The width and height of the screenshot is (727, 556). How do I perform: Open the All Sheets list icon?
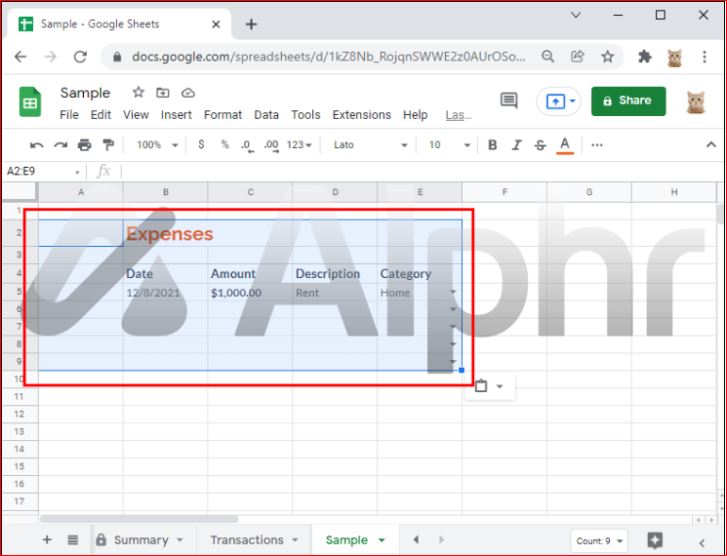(x=73, y=540)
